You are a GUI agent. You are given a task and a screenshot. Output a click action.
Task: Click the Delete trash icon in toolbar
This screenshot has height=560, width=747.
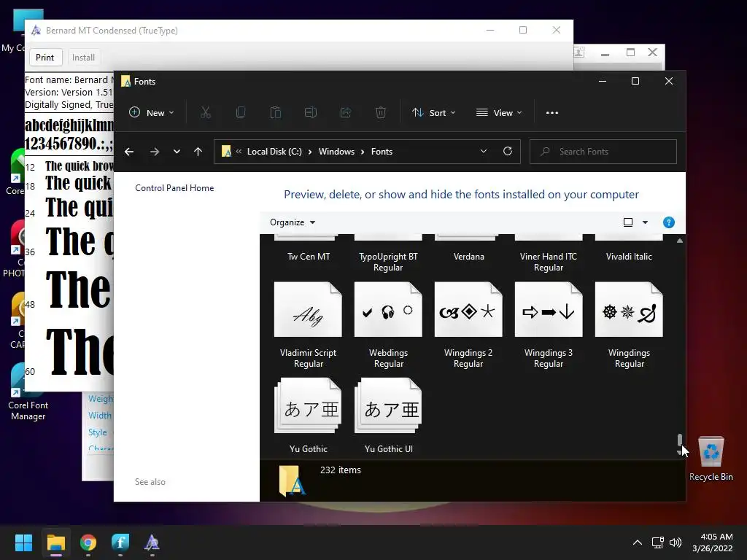pos(381,113)
